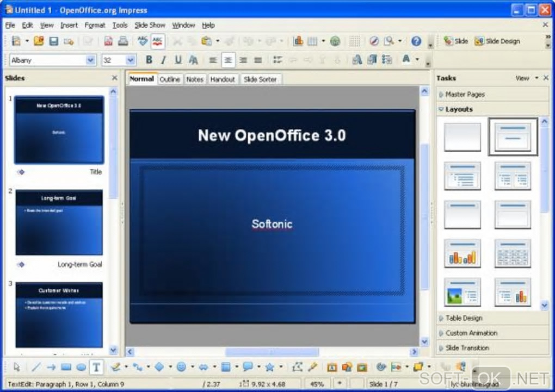Open the Font Color dropdown arrow
The height and width of the screenshot is (392, 555).
pyautogui.click(x=417, y=59)
